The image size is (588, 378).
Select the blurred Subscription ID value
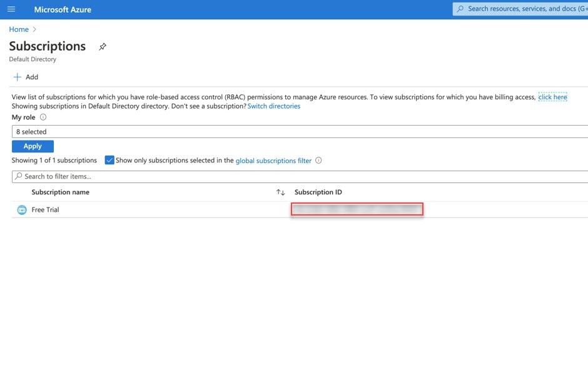357,209
